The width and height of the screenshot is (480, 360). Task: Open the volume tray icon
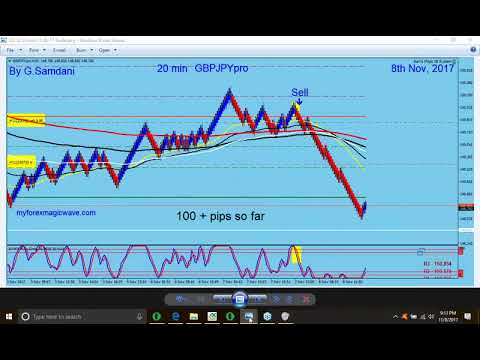[x=431, y=316]
